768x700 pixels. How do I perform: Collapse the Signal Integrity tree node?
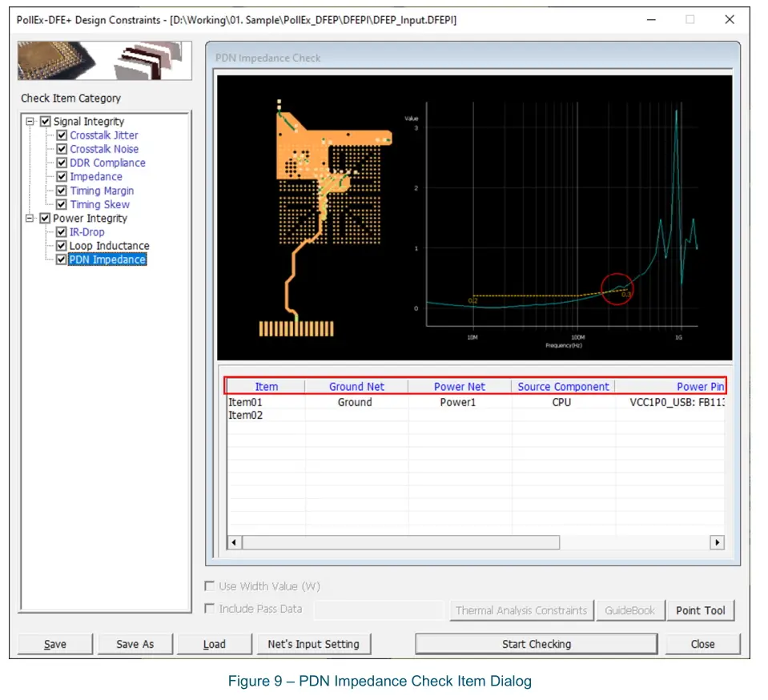pos(30,122)
